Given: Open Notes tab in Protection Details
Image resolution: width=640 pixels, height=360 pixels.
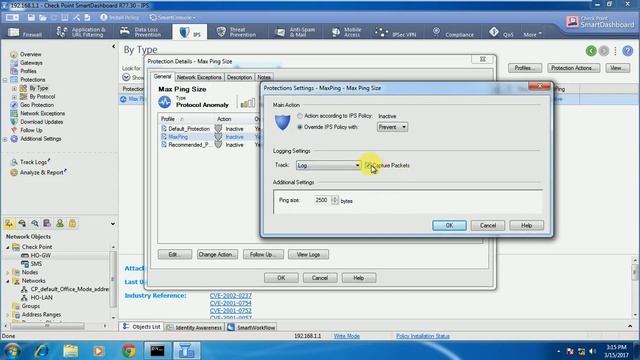Looking at the screenshot, I should click(264, 77).
